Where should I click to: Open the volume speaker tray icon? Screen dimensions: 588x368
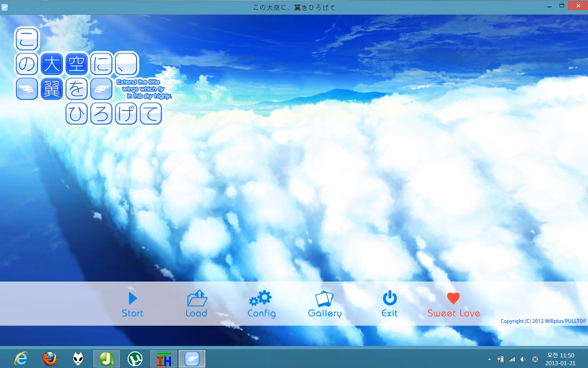(x=523, y=359)
